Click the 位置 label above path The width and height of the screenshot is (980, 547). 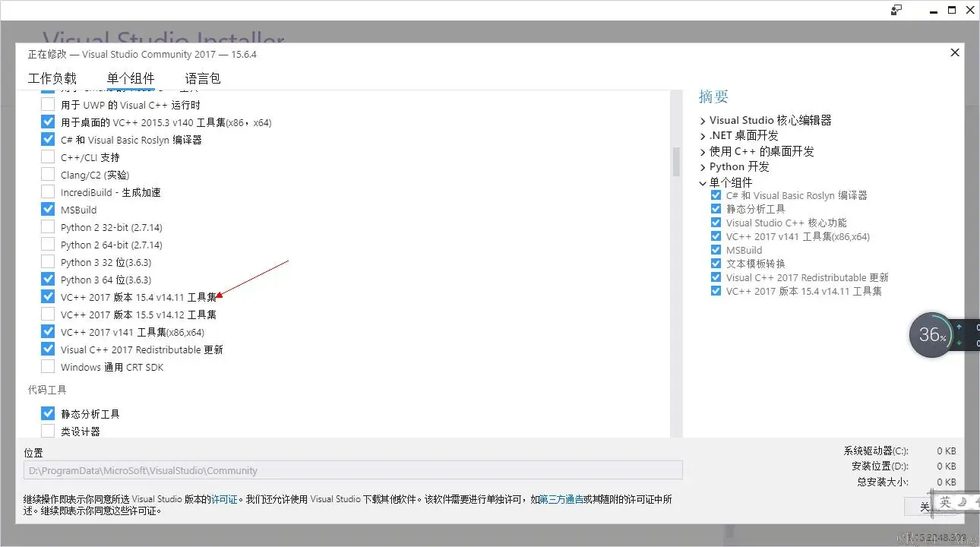click(33, 453)
